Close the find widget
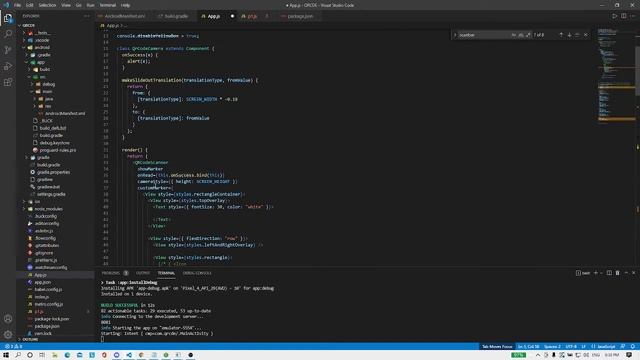Viewport: 640px width, 360px height. 586,35
